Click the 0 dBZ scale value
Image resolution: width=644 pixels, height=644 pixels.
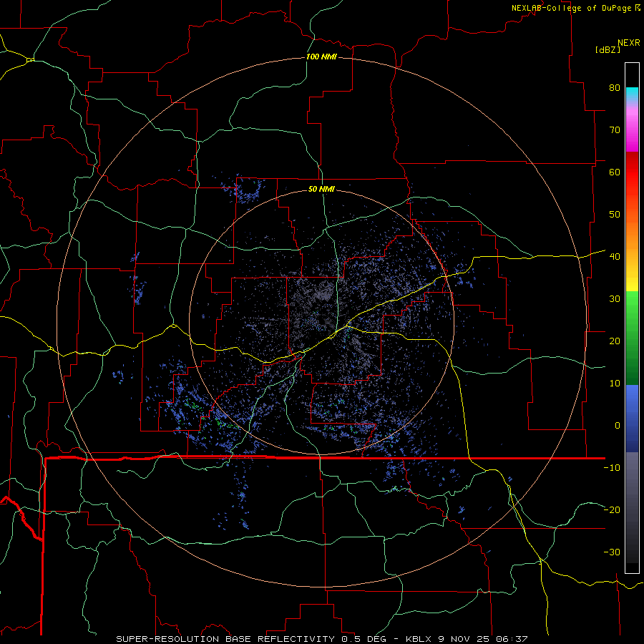pos(618,426)
